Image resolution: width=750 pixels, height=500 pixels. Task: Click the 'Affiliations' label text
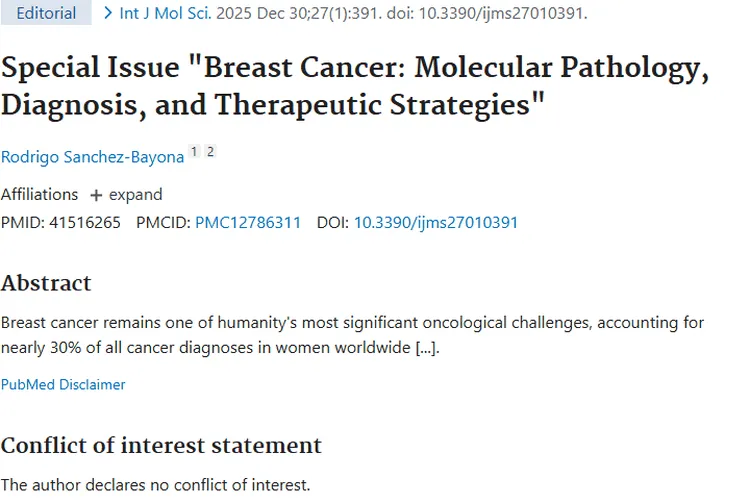tap(39, 195)
